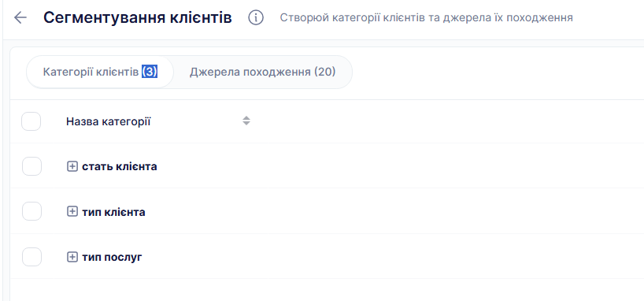Check the box for стать клієнта row

tap(31, 166)
